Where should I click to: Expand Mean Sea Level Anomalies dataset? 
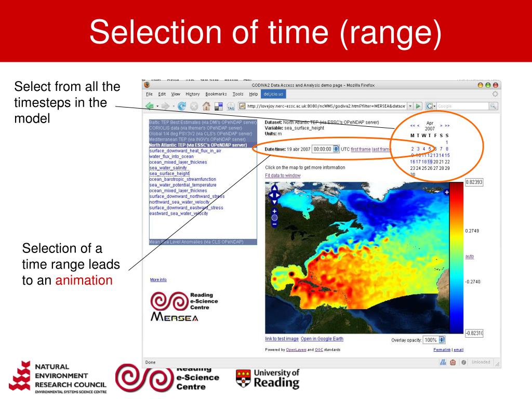point(203,242)
